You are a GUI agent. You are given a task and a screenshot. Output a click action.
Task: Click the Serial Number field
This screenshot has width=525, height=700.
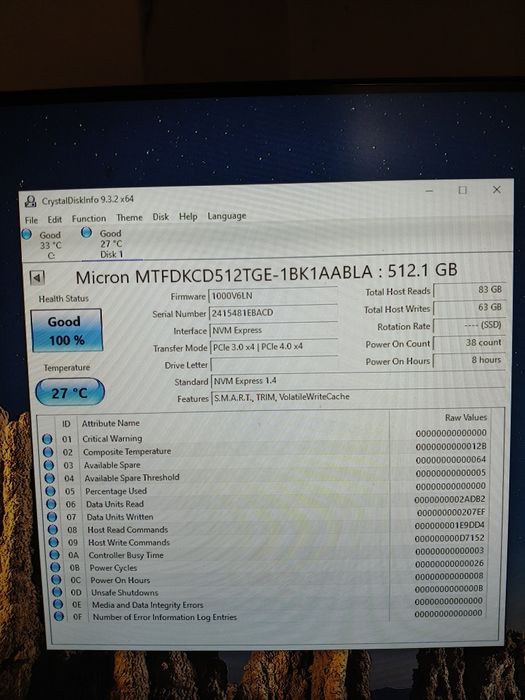pos(273,312)
